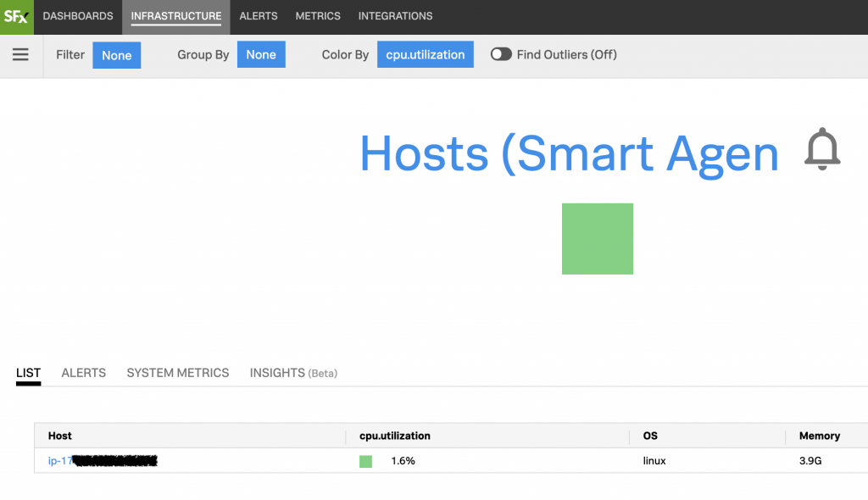This screenshot has height=500, width=868.
Task: Sort by the Host column header
Action: pos(60,436)
